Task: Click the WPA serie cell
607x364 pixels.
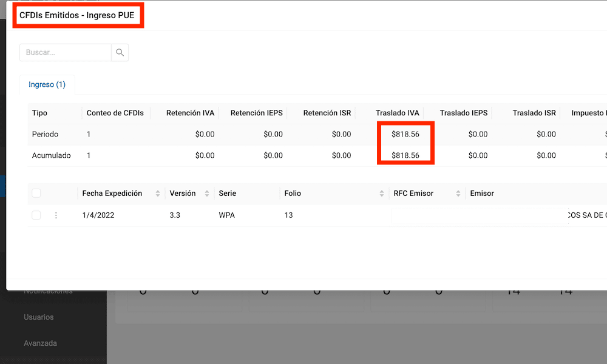Action: coord(226,215)
